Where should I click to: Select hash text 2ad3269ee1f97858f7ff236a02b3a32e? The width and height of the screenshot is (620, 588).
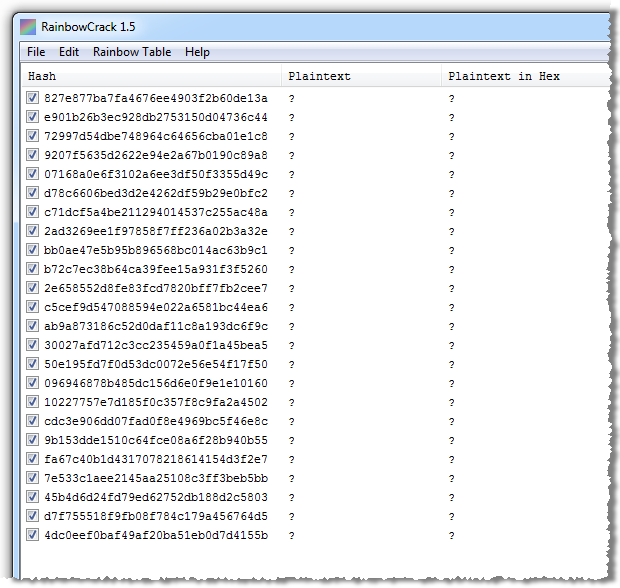(x=156, y=231)
